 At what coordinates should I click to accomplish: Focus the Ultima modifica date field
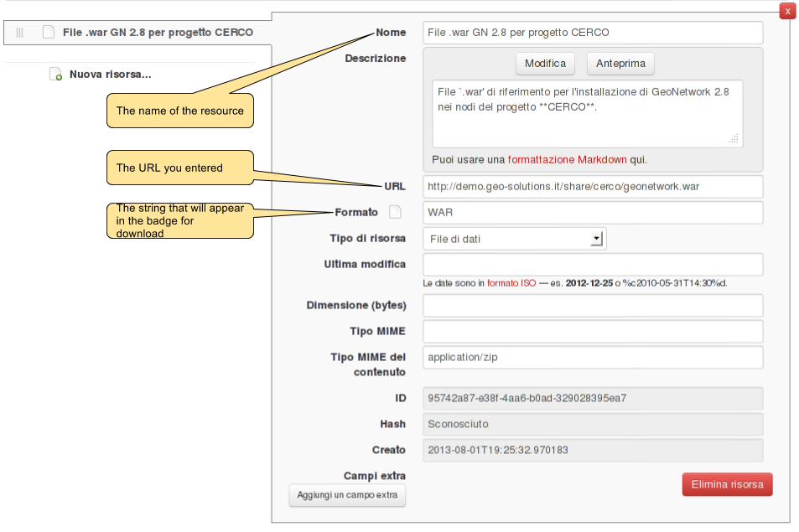click(593, 265)
